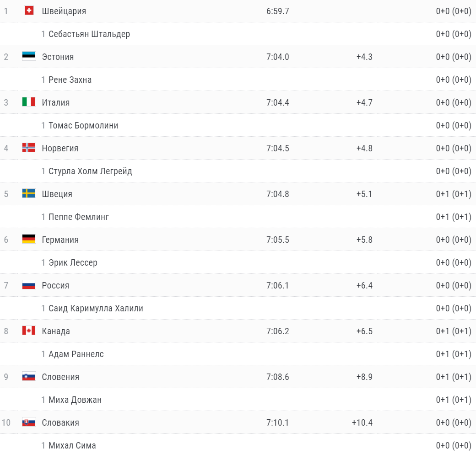
Task: Click the Russia flag icon
Action: tap(29, 285)
